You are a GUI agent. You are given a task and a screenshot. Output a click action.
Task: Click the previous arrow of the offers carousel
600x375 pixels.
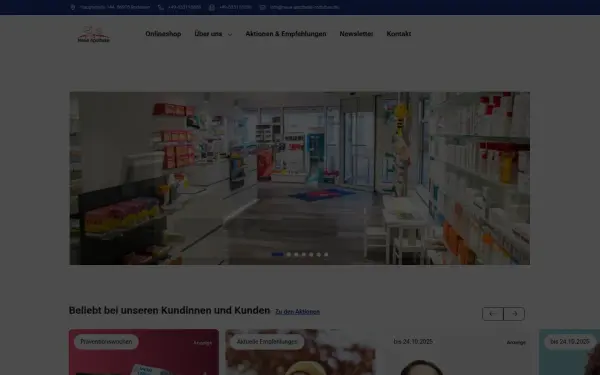(x=493, y=314)
